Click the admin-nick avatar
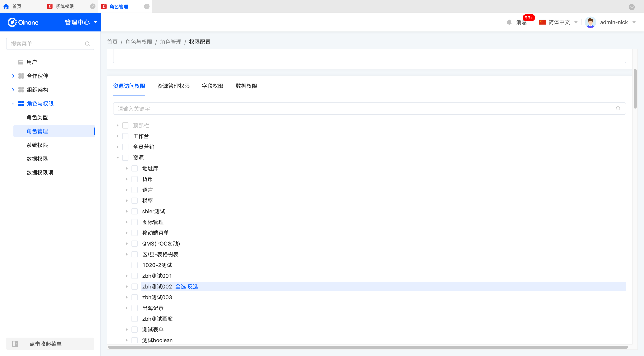 click(x=590, y=22)
